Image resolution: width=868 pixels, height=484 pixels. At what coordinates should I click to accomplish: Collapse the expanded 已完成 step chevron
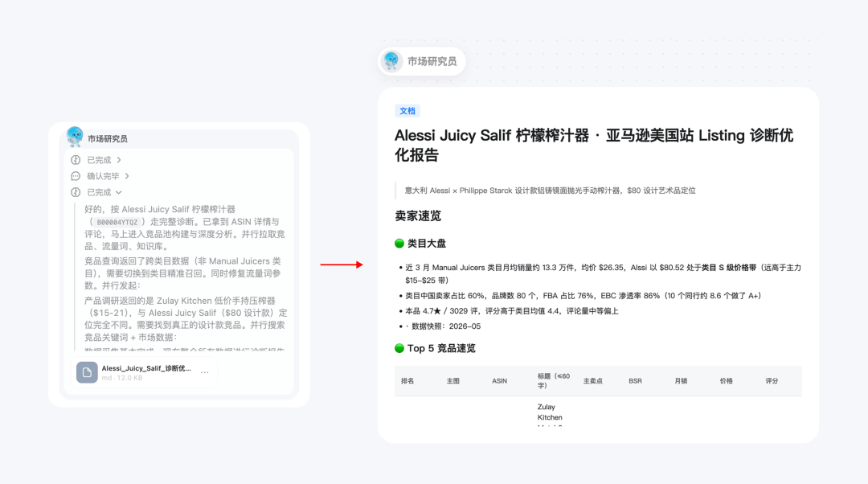(119, 192)
